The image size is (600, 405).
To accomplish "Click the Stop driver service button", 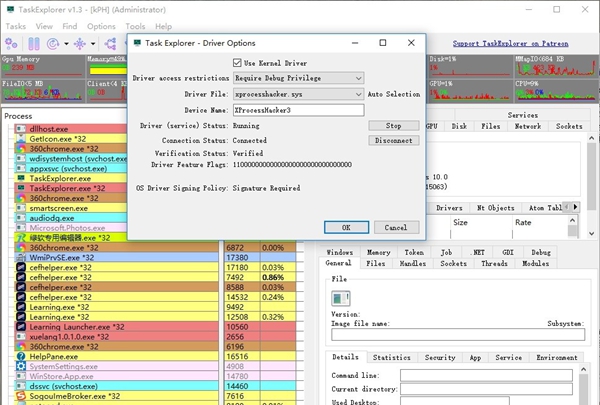I will pyautogui.click(x=394, y=126).
